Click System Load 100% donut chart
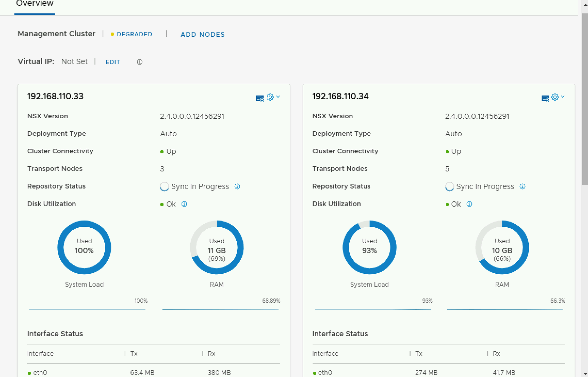Screen dimensions: 588x377 84,247
